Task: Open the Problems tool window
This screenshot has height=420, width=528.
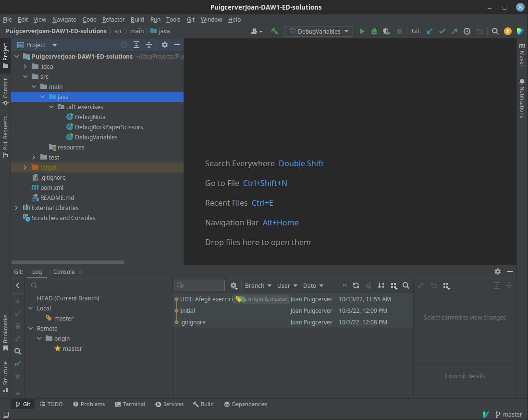Action: pos(89,404)
